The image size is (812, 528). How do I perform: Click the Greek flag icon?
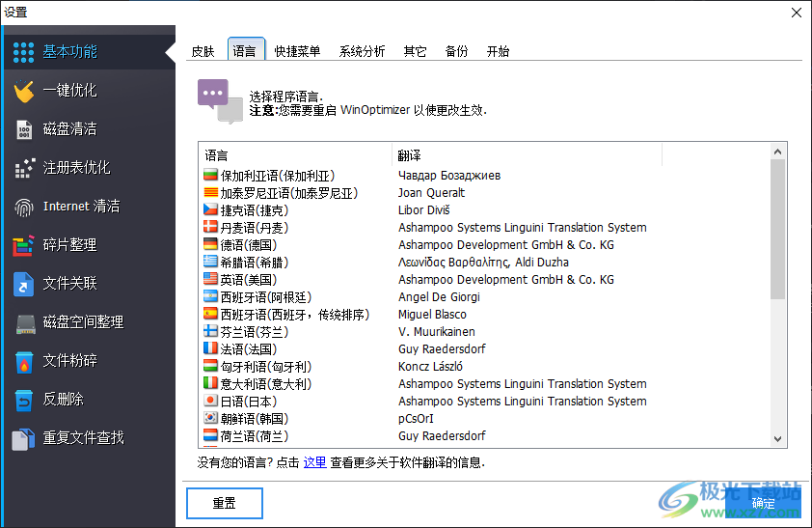tap(210, 263)
